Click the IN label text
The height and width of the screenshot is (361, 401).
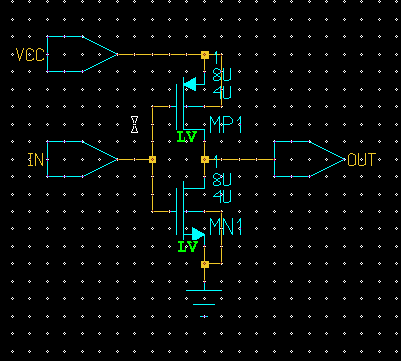click(x=36, y=160)
